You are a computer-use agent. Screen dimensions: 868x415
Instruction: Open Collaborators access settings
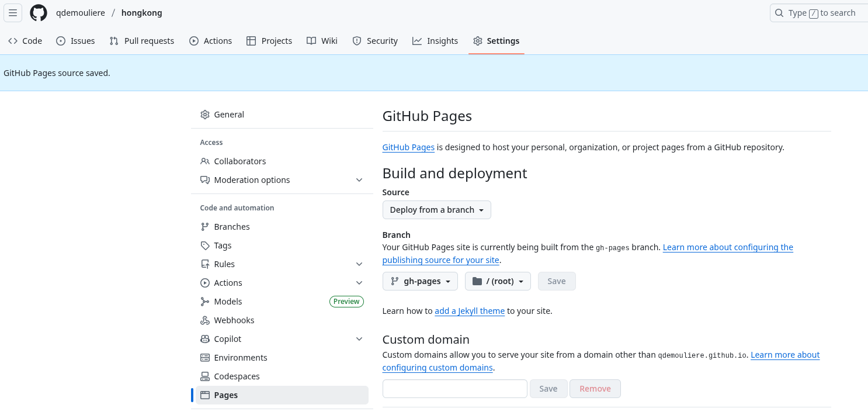tap(239, 161)
